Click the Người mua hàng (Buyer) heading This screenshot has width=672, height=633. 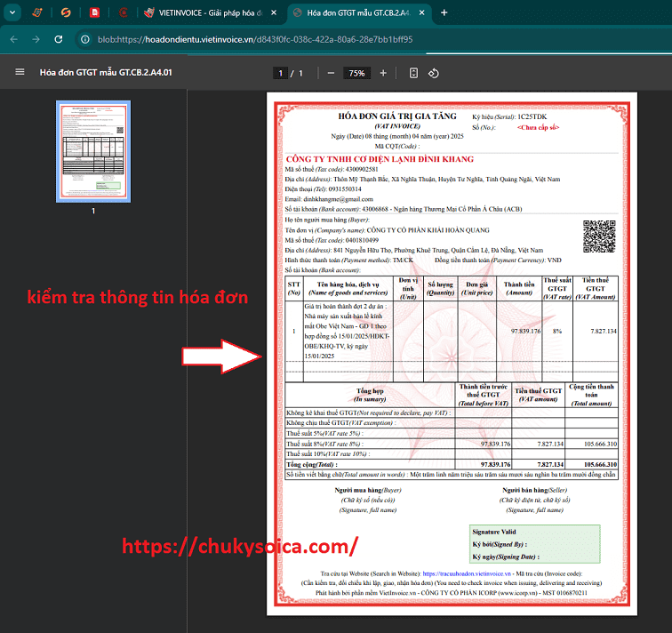coord(368,490)
